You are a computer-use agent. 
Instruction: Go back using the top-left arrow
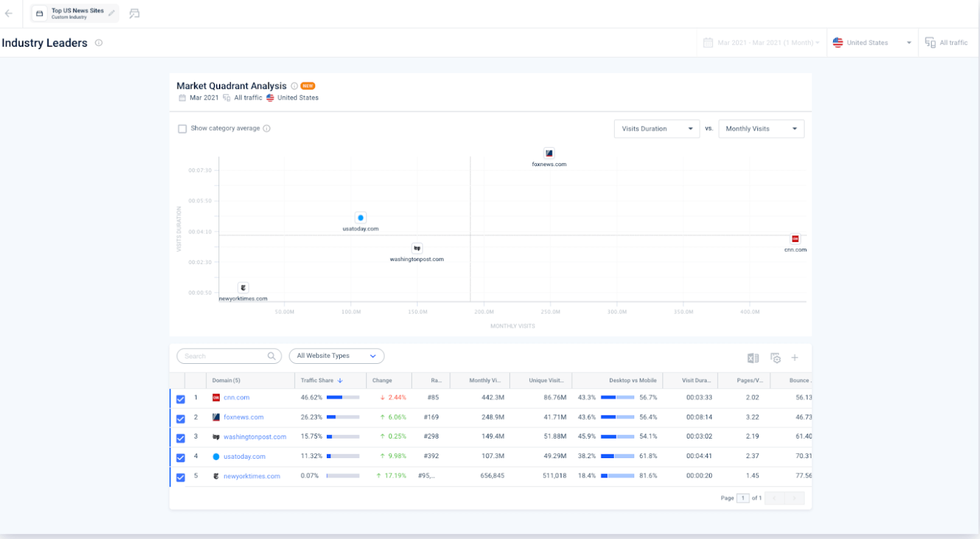(9, 13)
